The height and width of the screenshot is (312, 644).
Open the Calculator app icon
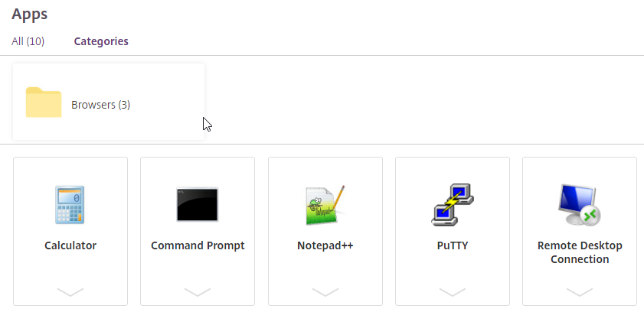(70, 205)
